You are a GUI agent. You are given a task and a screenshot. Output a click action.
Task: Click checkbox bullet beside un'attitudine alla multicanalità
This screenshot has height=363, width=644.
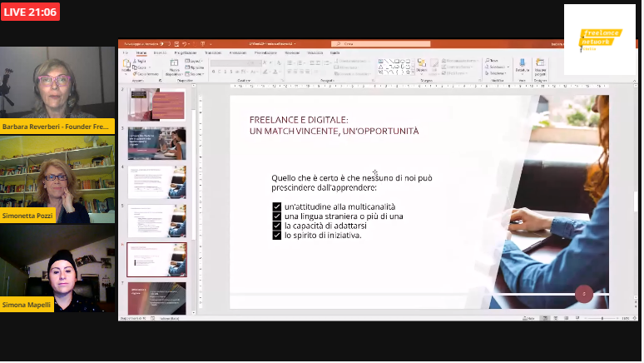point(276,206)
